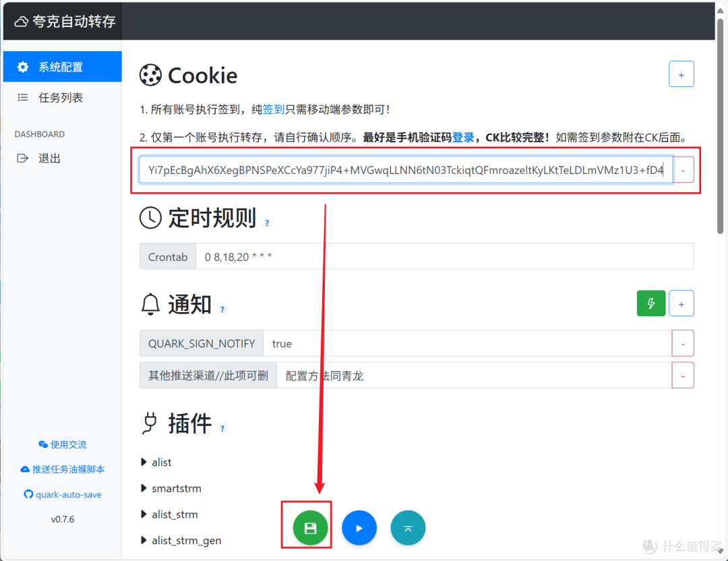Click the DASHBOARD sidebar heading
This screenshot has width=728, height=561.
tap(40, 134)
